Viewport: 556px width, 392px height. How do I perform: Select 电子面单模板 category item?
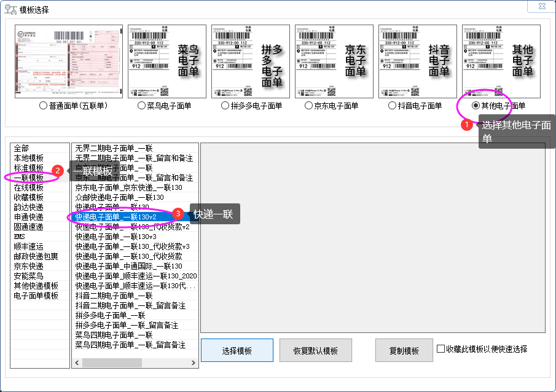tap(36, 296)
